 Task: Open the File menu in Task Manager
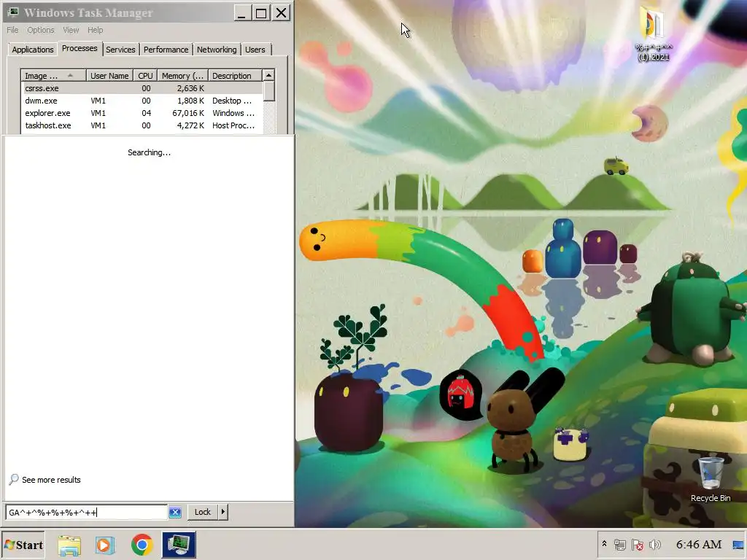point(12,30)
